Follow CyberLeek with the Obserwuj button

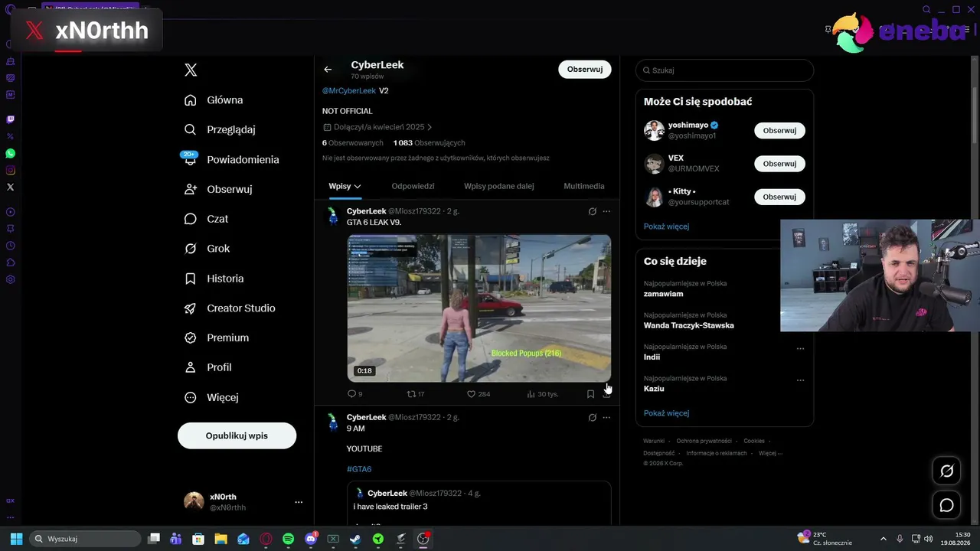coord(585,69)
